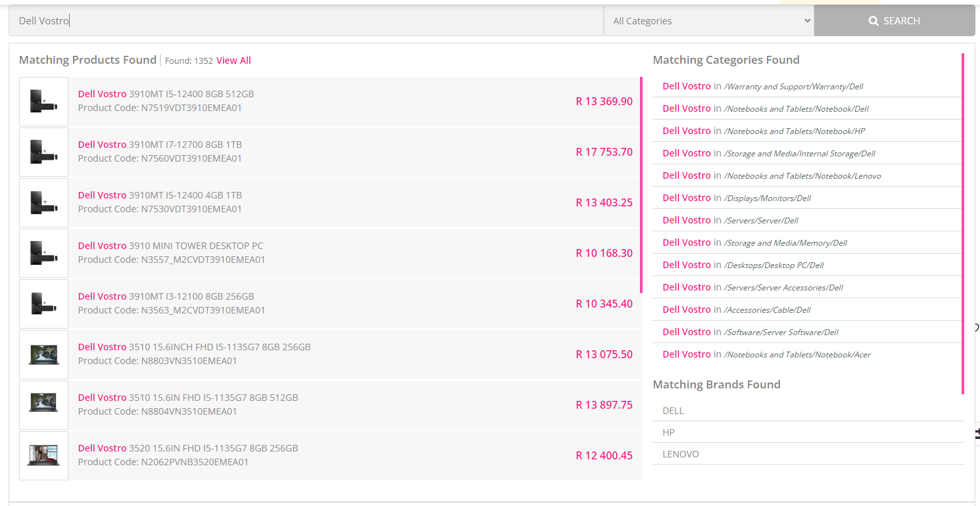Open Dell Vostro in Notebooks and Tablets/Notebook/Dell
This screenshot has width=980, height=506.
766,108
